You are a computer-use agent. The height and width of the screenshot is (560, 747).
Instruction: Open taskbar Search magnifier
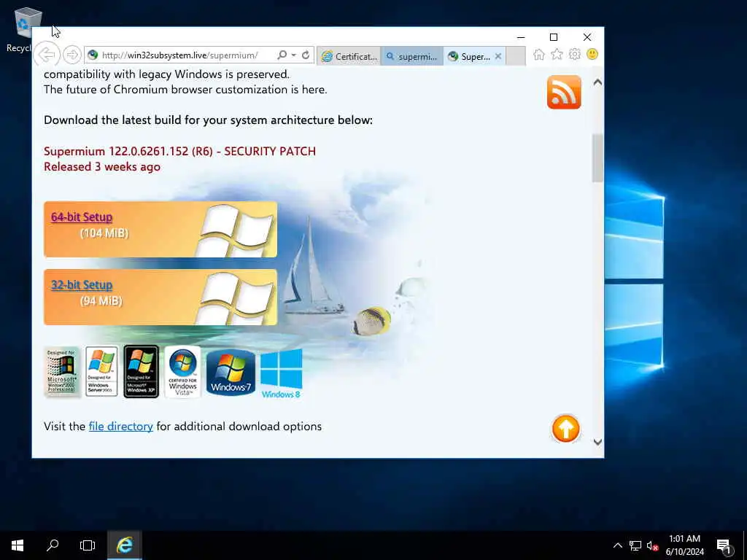53,545
